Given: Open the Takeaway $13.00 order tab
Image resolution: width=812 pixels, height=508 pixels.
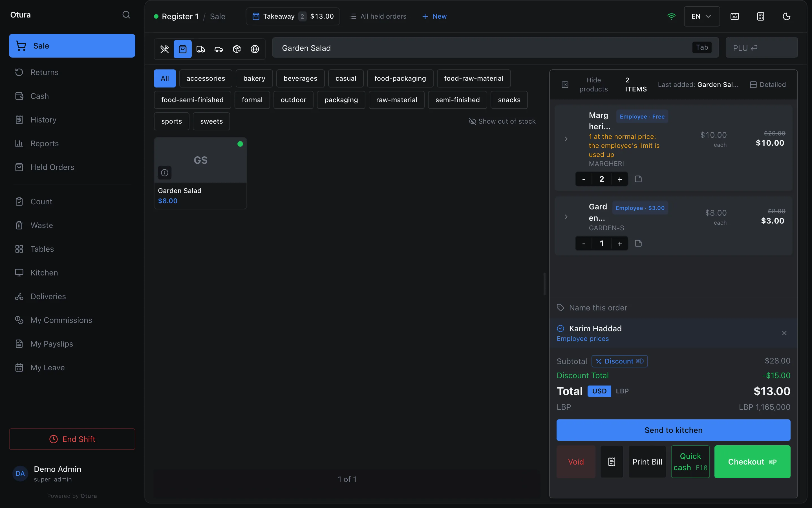Looking at the screenshot, I should point(293,16).
